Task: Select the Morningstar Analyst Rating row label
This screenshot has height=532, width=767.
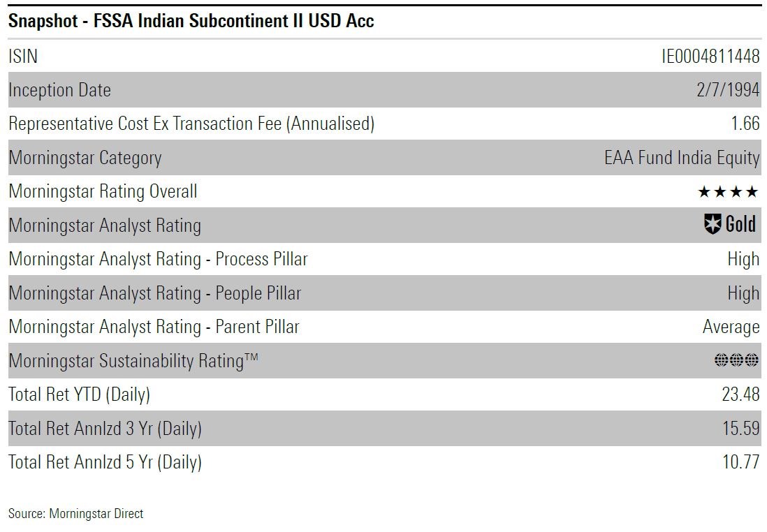Action: coord(105,226)
